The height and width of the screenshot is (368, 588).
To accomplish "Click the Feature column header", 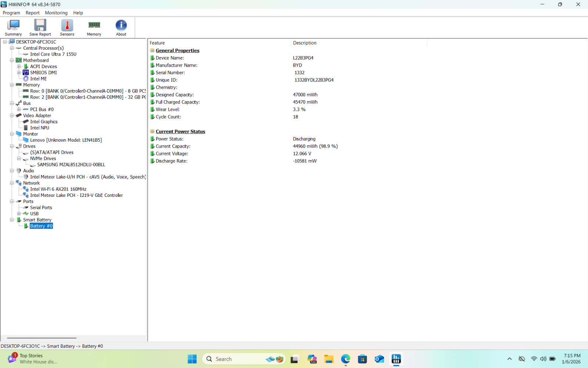I will coord(219,43).
